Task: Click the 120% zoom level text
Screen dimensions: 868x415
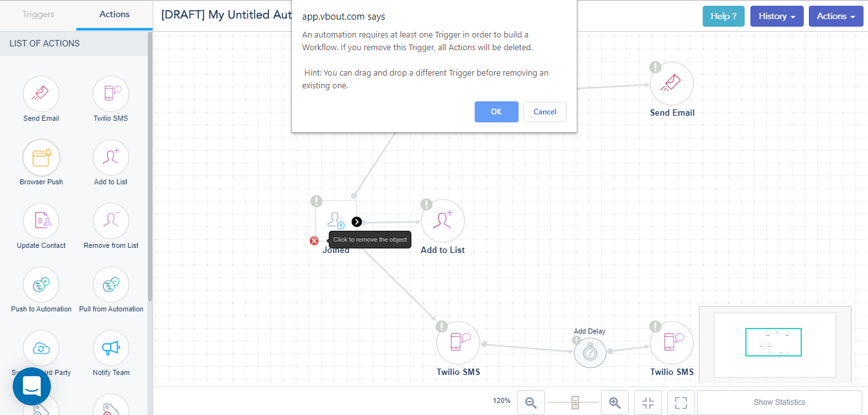Action: pos(502,400)
